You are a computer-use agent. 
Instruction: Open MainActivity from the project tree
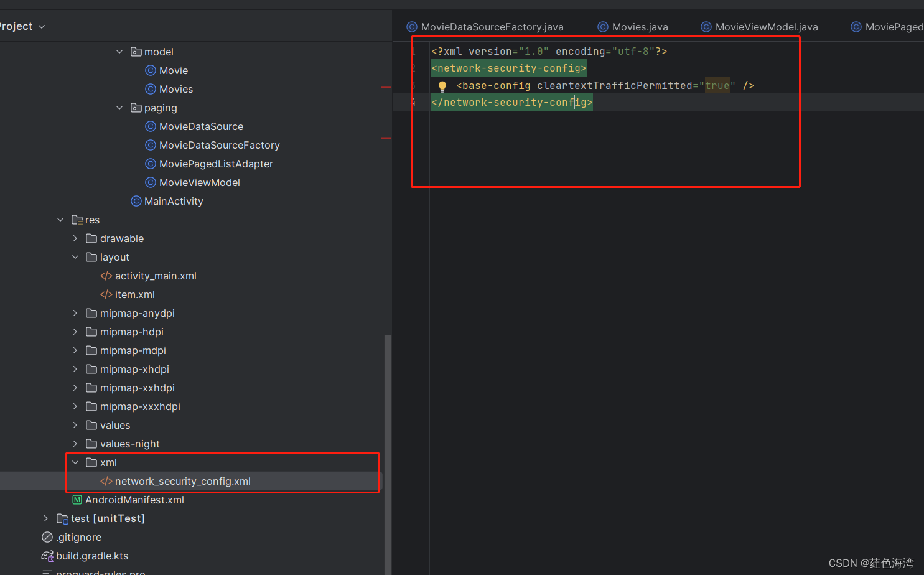(x=174, y=201)
